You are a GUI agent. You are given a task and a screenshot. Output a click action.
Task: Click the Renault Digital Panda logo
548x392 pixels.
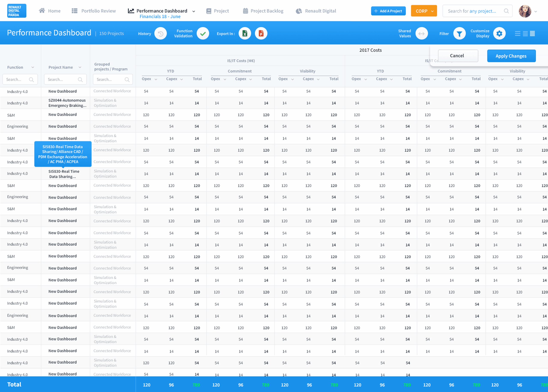(x=16, y=11)
